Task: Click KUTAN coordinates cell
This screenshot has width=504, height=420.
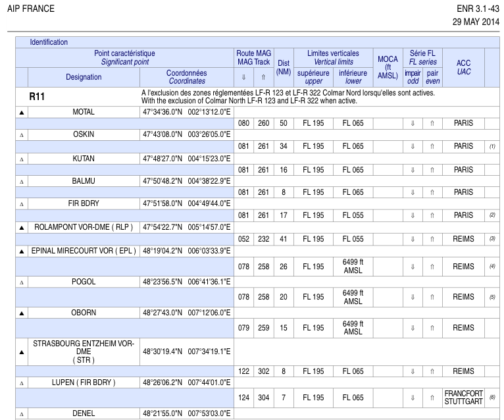Action: [x=187, y=159]
